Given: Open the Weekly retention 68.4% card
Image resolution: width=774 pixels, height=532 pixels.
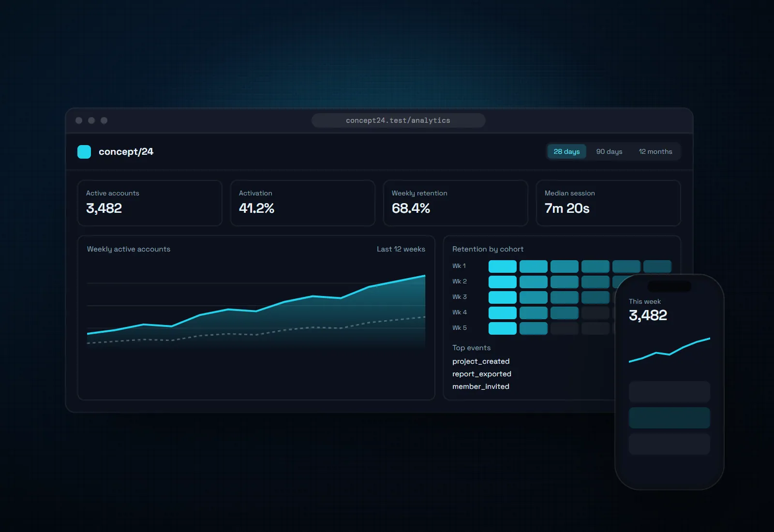Looking at the screenshot, I should pos(456,203).
